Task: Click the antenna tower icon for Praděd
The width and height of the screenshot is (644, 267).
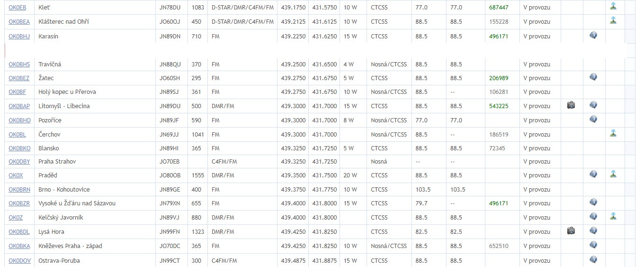Action: point(613,175)
